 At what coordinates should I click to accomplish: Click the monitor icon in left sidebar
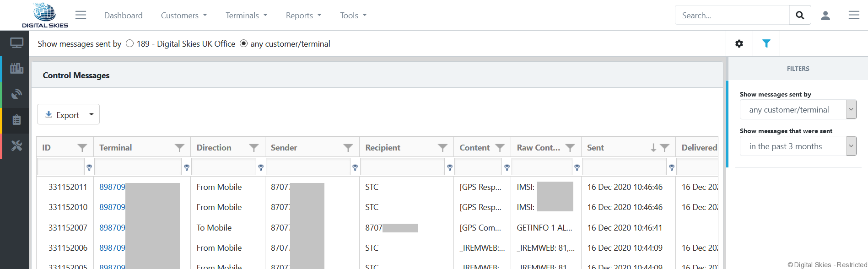point(16,43)
